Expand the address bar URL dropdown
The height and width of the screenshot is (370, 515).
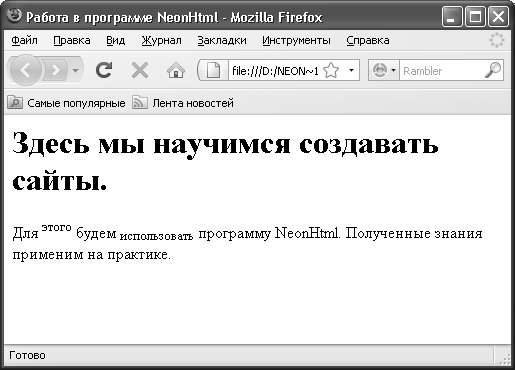pyautogui.click(x=351, y=70)
